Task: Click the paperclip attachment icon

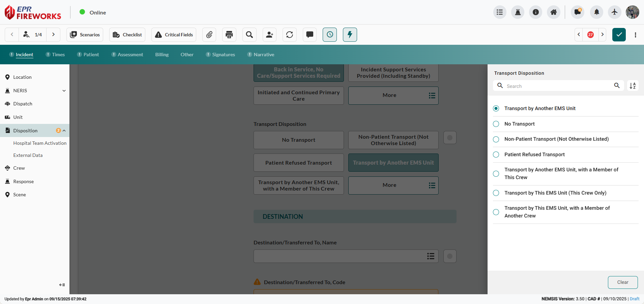Action: [209, 35]
